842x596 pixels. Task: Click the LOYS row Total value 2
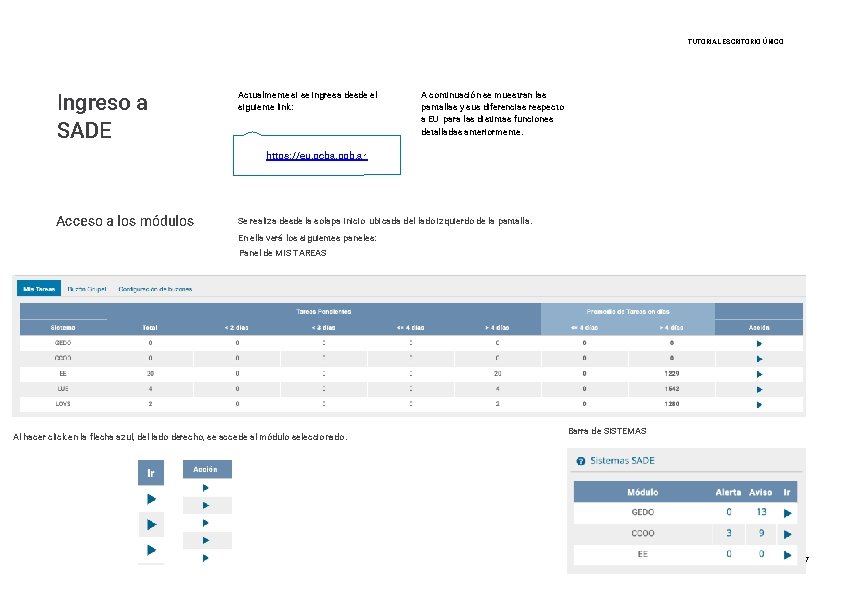click(x=150, y=404)
